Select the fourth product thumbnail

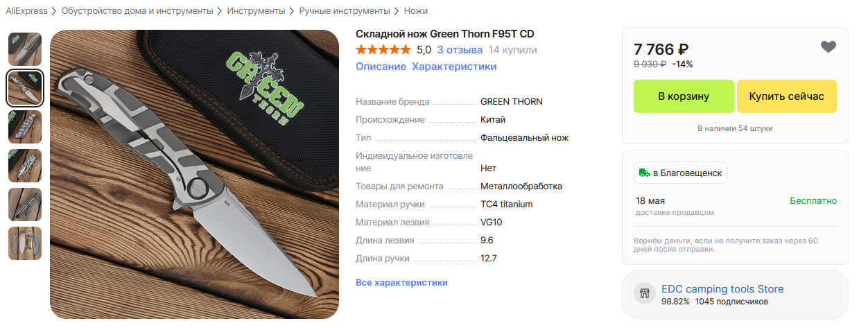(x=25, y=166)
